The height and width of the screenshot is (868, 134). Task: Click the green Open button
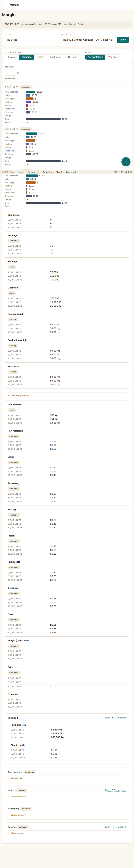pyautogui.click(x=123, y=40)
